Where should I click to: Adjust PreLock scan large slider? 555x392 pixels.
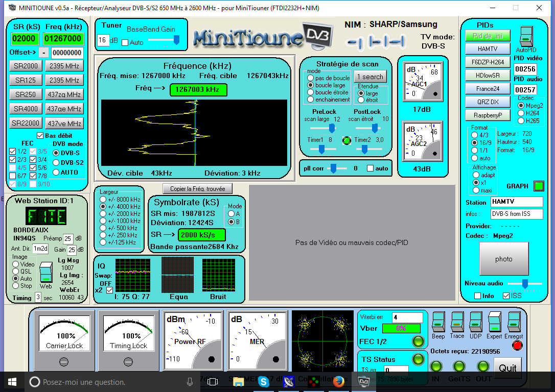coord(332,129)
